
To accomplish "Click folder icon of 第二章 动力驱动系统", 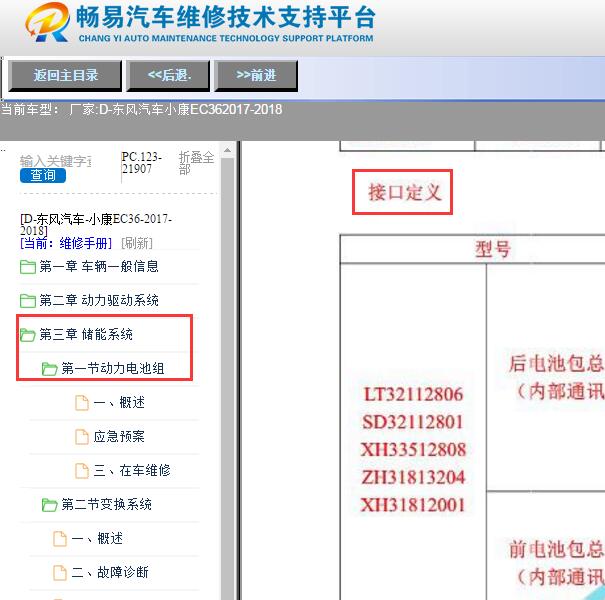I will pos(28,301).
